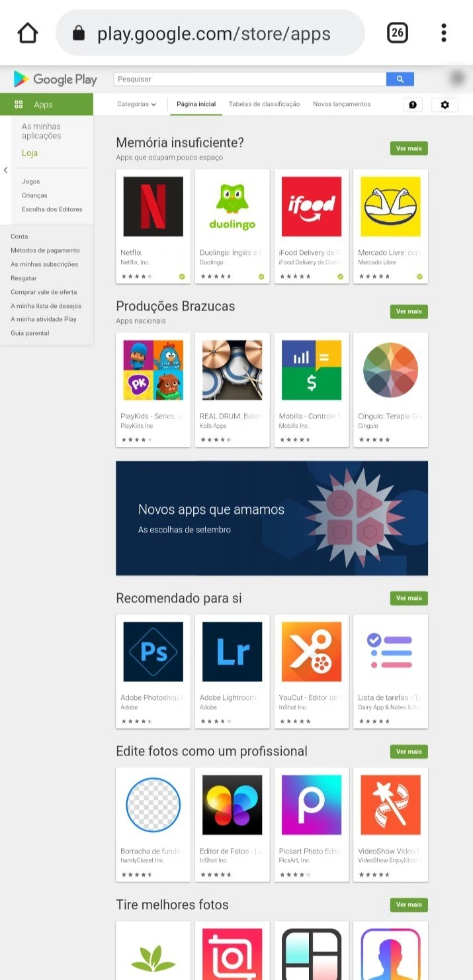The width and height of the screenshot is (473, 980).
Task: Open the Duolingo app icon
Action: (232, 207)
